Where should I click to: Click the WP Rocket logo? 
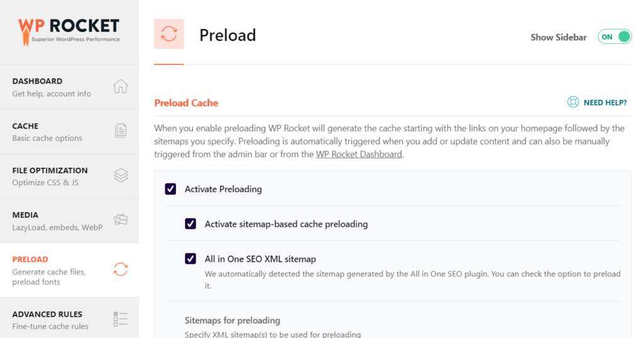(x=69, y=31)
